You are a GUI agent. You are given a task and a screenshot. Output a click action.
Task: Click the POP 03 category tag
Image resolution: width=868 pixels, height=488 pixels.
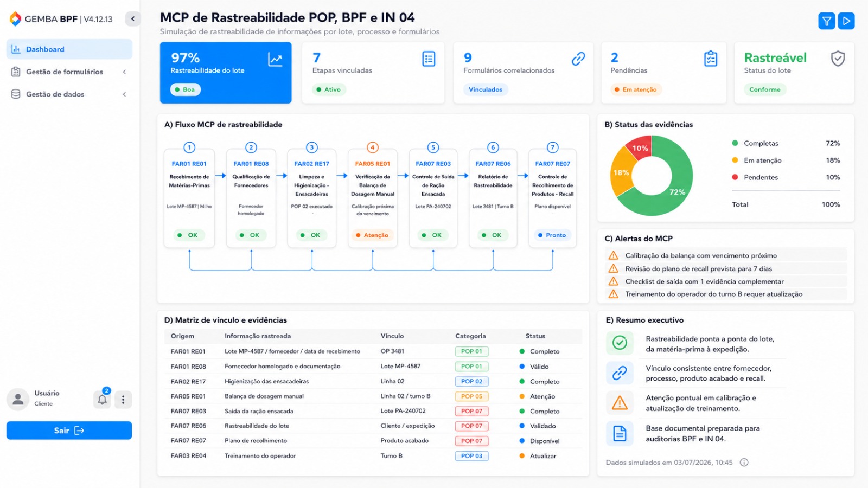(x=471, y=456)
